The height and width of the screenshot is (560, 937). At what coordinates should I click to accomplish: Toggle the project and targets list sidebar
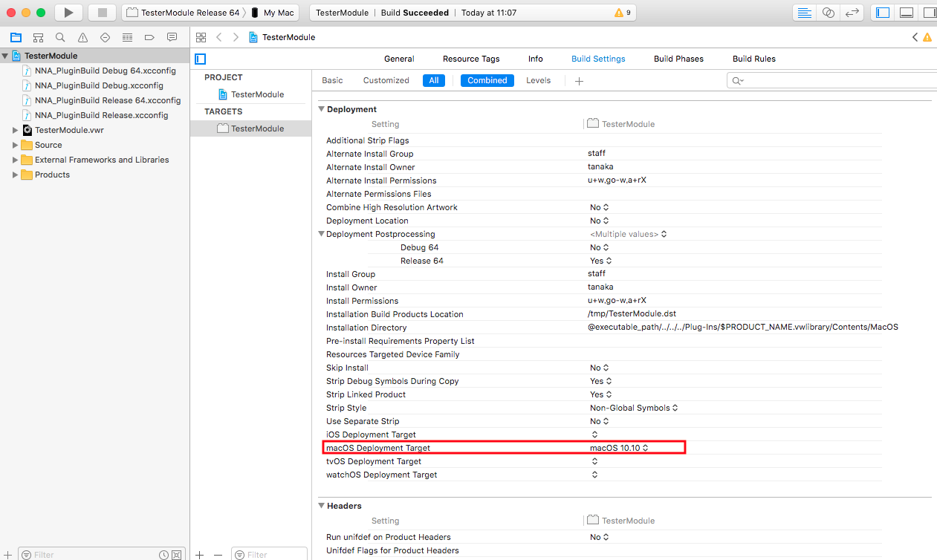[200, 59]
